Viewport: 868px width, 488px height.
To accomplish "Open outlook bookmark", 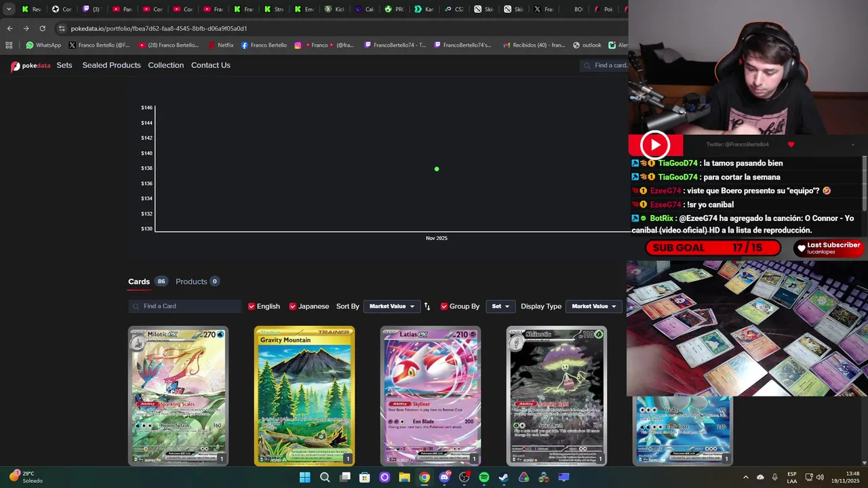I will click(x=587, y=45).
